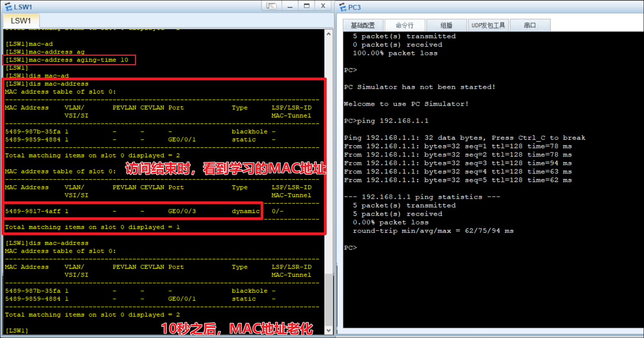Click the LSW1 vertical scrollbar thumb
Image resolution: width=644 pixels, height=338 pixels.
(329, 299)
